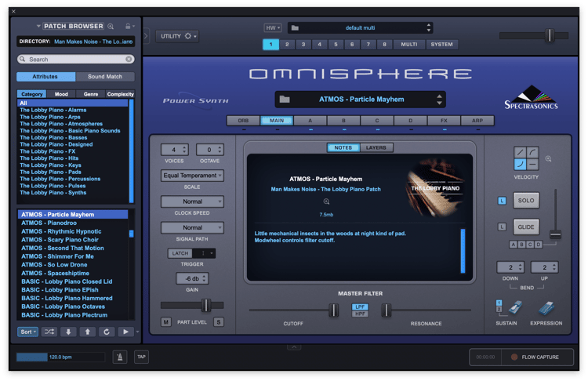Open the Utility dropdown menu
This screenshot has width=588, height=381.
coord(177,36)
